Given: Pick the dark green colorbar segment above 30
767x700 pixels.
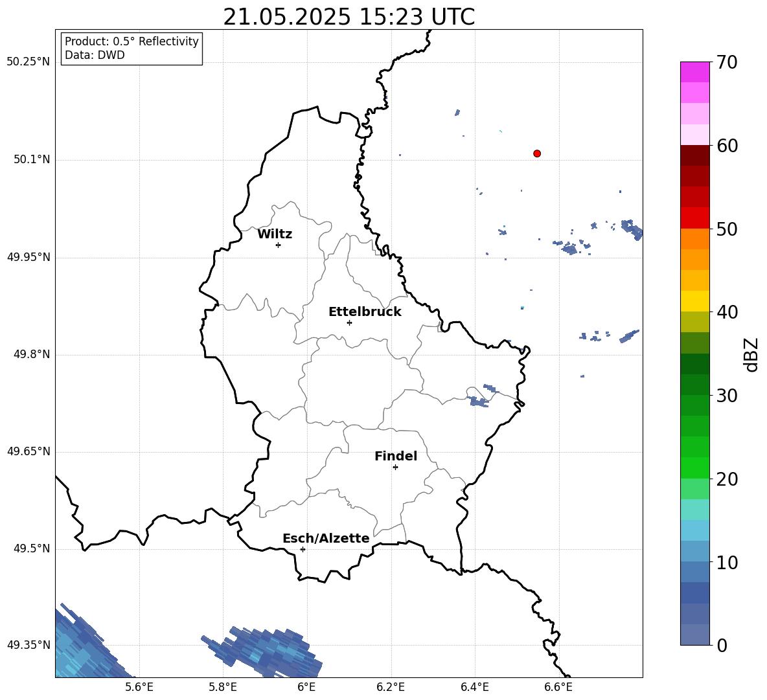Looking at the screenshot, I should [694, 385].
